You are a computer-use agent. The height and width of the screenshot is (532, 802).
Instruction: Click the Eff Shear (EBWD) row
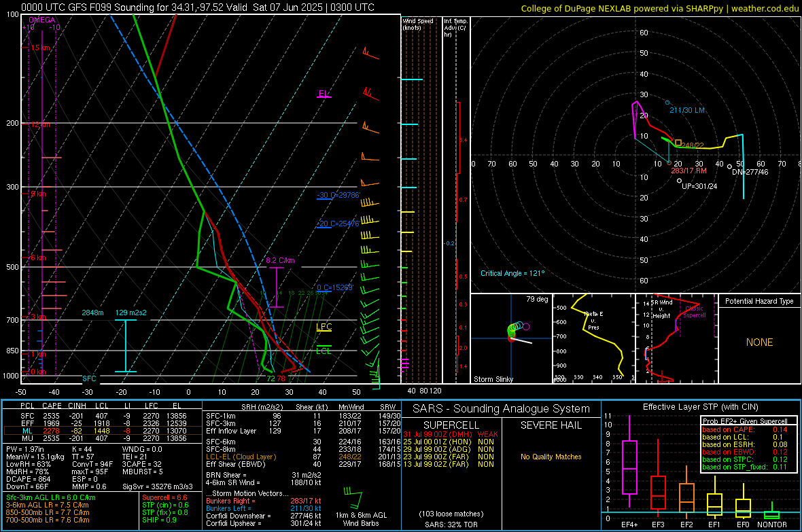click(x=303, y=464)
